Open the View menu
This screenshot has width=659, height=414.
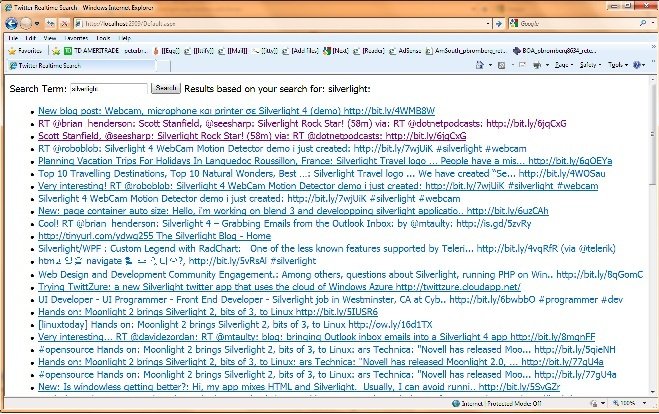coord(50,38)
